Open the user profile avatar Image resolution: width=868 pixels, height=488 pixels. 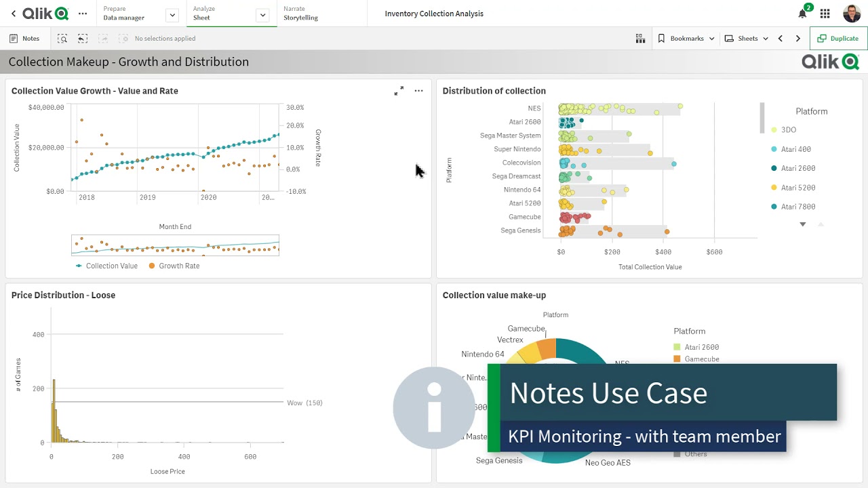(x=852, y=14)
